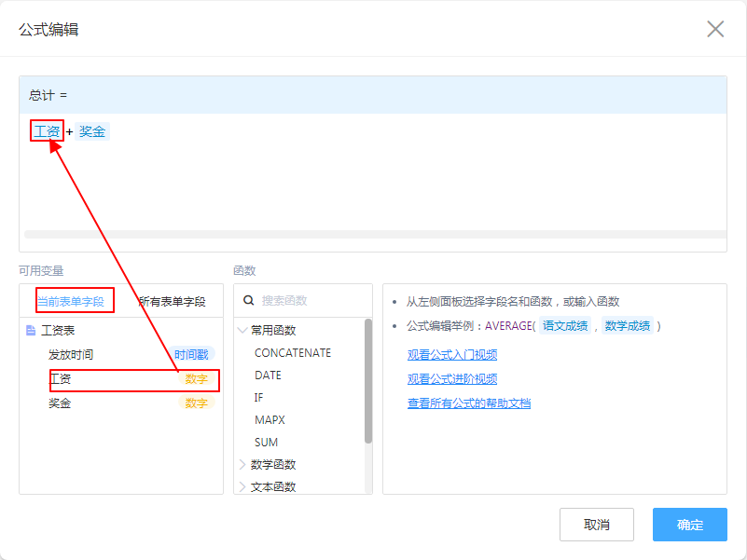Select the 工资 field in variable list

(x=61, y=379)
